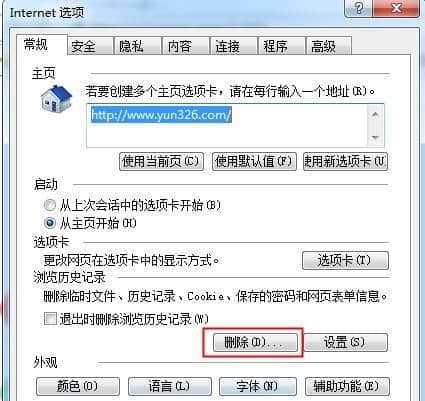The image size is (425, 401).
Task: Select 从上次会话中的选项卡开始 radio button
Action: coord(50,205)
